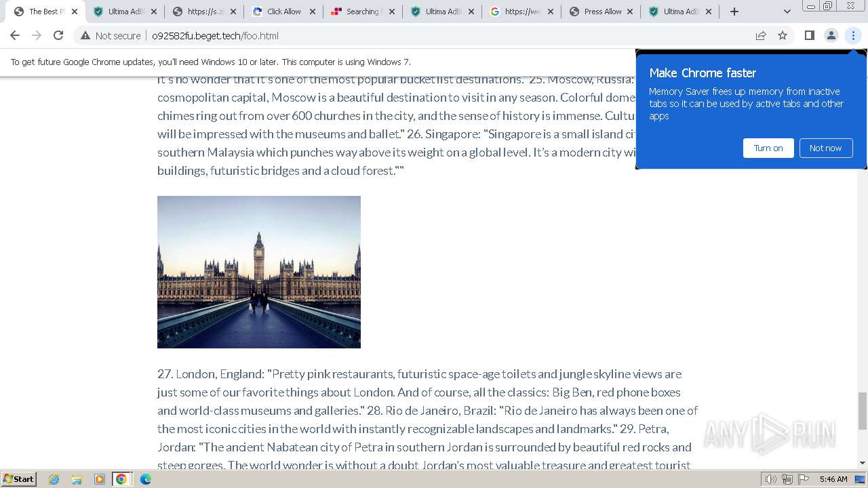The height and width of the screenshot is (488, 868).
Task: Turn on Memory Saver
Action: pos(768,148)
